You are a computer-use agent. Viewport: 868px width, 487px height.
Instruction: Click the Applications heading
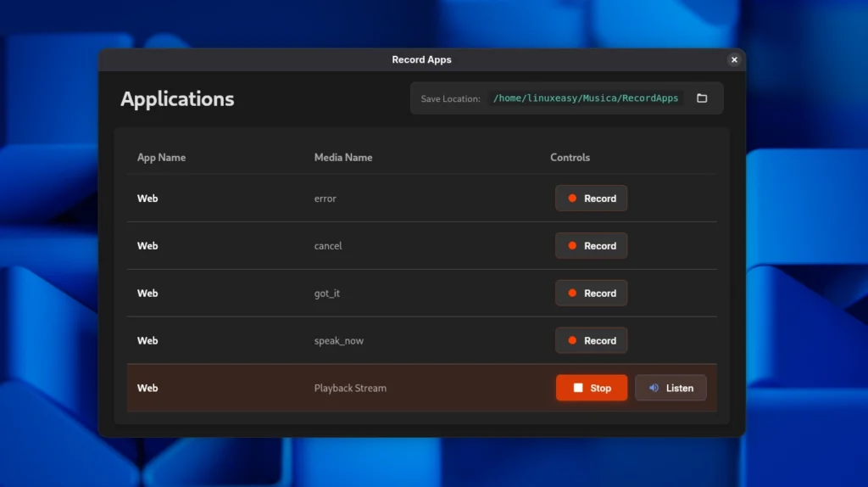pyautogui.click(x=177, y=98)
